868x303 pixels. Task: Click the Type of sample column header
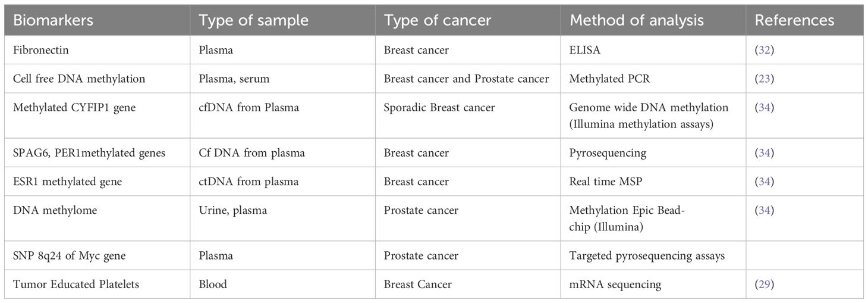click(253, 20)
